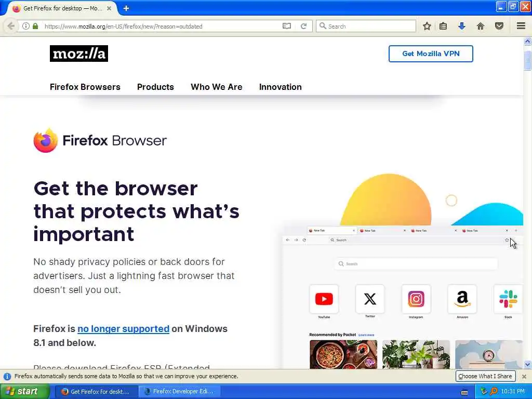Open the hamburger menu icon
Viewport: 532px width, 399px height.
[521, 26]
